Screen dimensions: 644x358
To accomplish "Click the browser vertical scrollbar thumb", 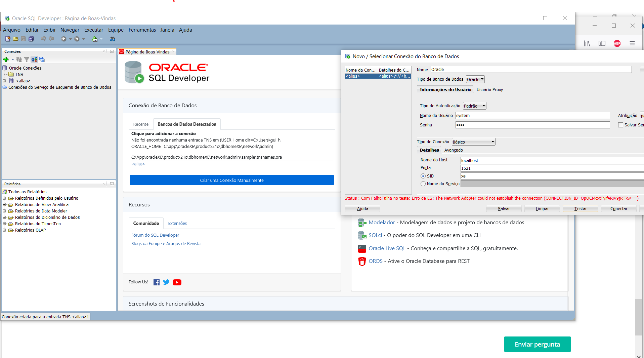I will pos(639,317).
